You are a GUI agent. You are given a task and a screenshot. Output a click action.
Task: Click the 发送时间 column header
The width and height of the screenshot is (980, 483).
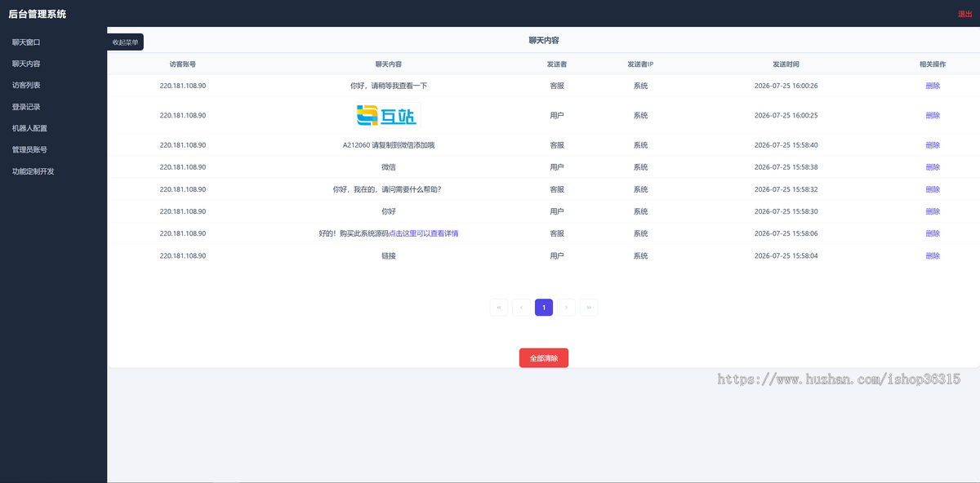(x=786, y=64)
